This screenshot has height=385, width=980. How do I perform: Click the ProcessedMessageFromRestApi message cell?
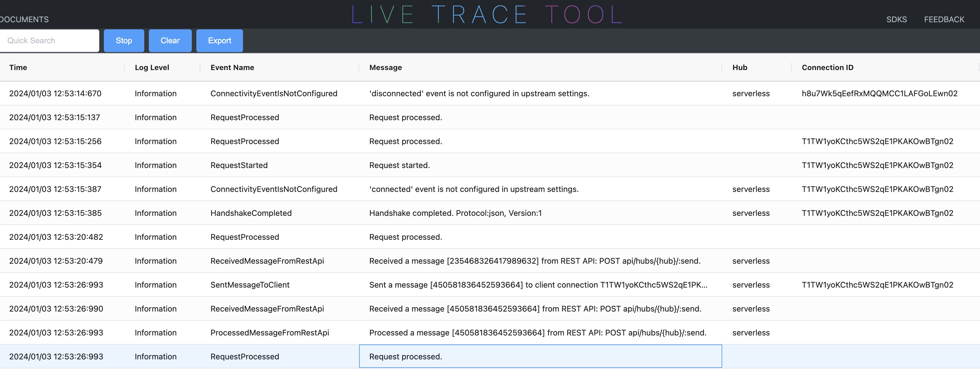[537, 332]
